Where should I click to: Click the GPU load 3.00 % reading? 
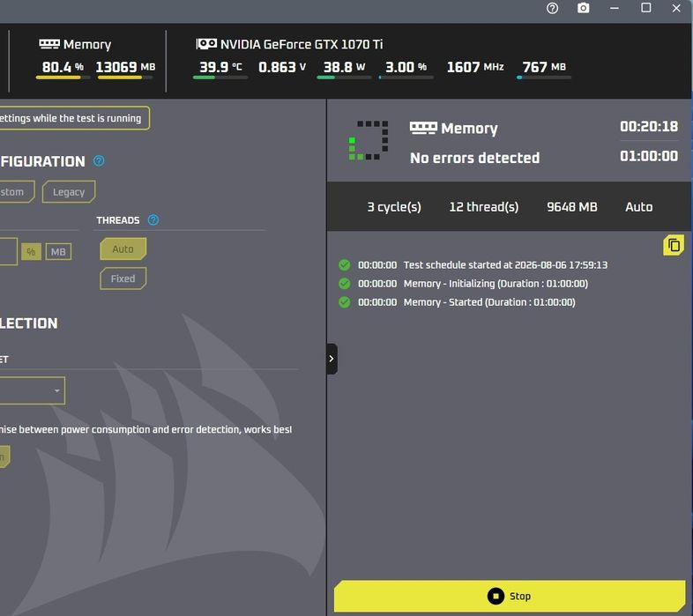406,67
